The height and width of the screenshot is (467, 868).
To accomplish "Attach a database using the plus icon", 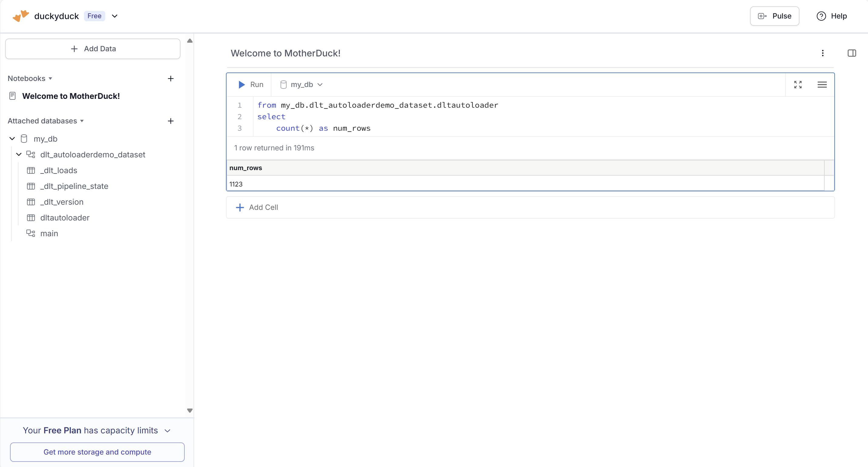I will pos(171,121).
